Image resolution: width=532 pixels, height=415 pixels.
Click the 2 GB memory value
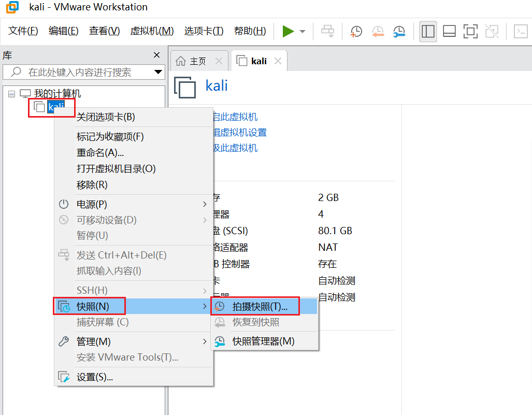click(328, 197)
